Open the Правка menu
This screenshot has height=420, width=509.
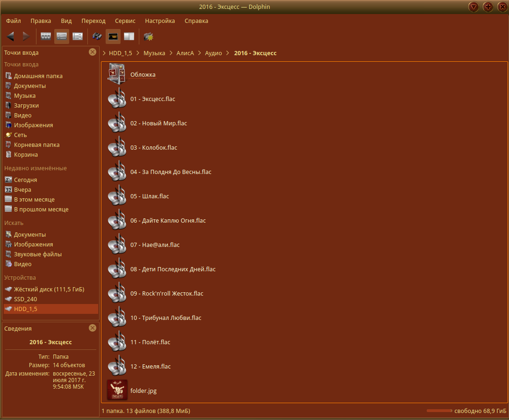[41, 21]
